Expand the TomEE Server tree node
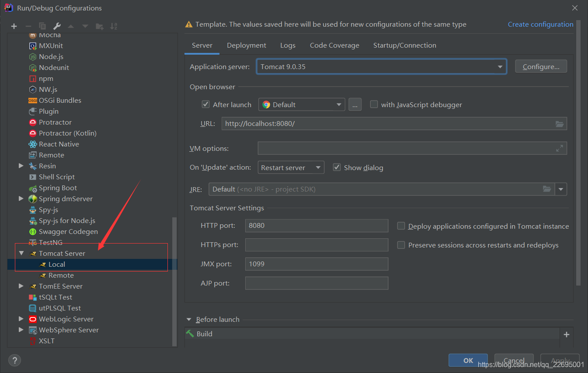The height and width of the screenshot is (373, 588). (21, 286)
